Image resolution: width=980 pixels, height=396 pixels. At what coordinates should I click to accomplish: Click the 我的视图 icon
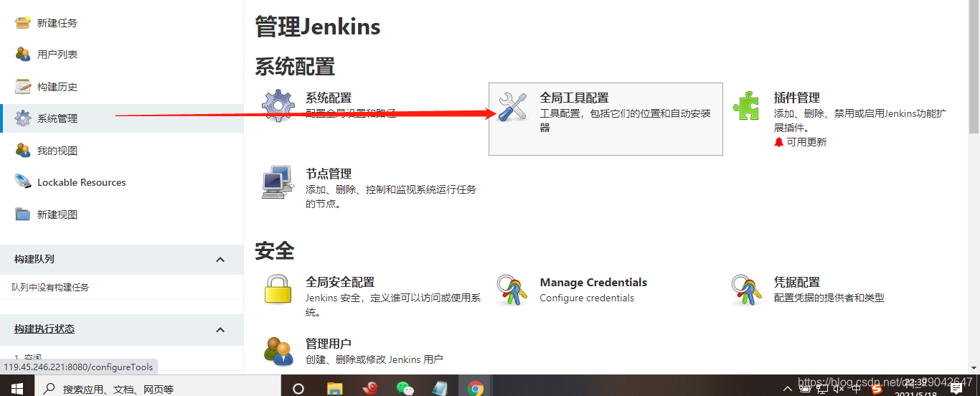point(23,151)
